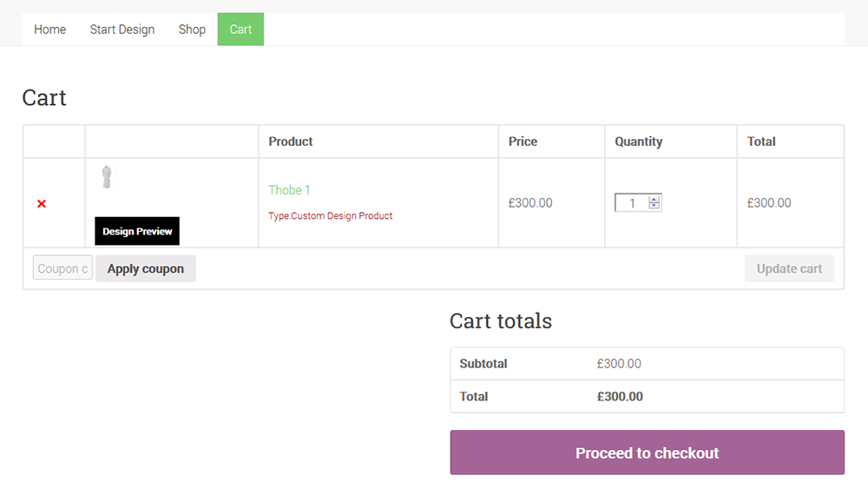Click the Quantity column header

pos(638,142)
